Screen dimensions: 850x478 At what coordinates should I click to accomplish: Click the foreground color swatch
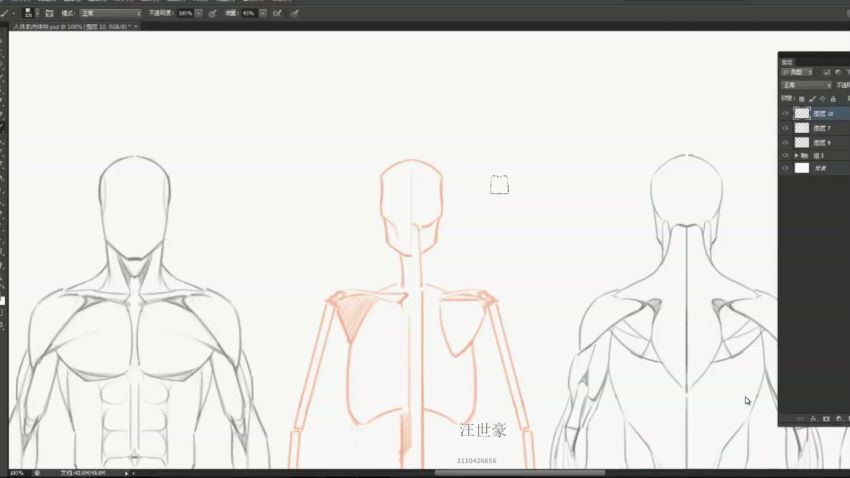click(2, 300)
